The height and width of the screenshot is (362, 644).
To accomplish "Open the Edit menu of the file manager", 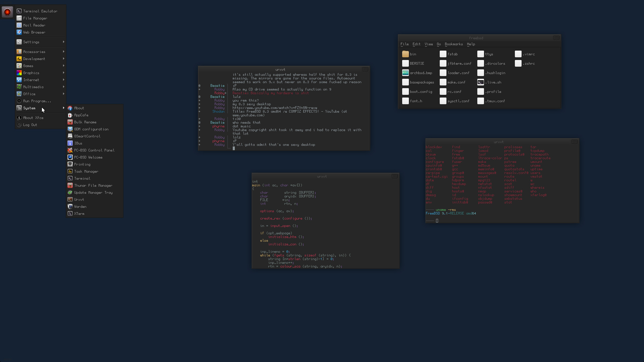I will pos(416,44).
